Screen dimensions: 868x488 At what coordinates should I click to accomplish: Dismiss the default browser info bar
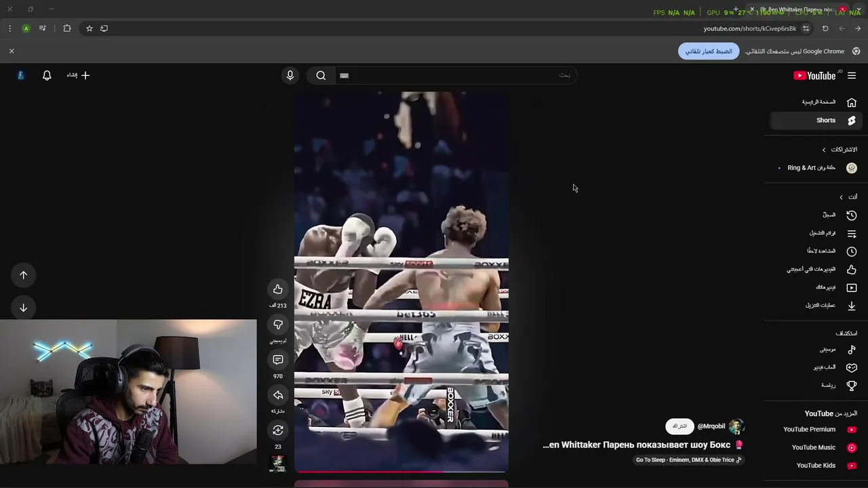click(x=12, y=52)
